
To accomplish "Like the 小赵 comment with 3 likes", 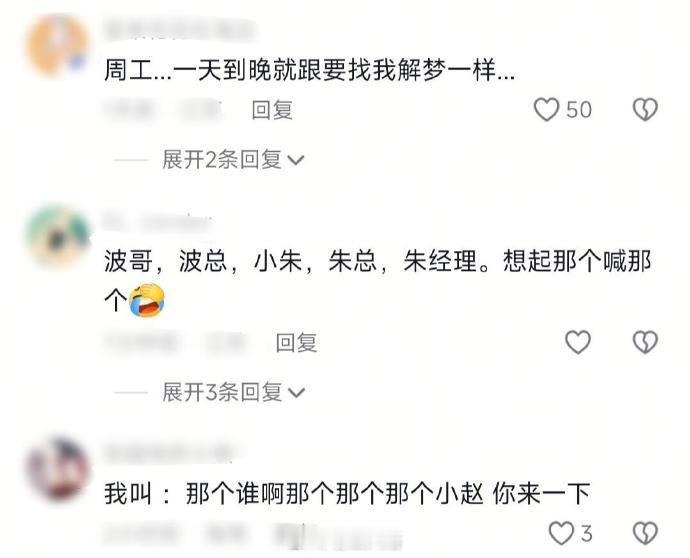I will tap(561, 533).
